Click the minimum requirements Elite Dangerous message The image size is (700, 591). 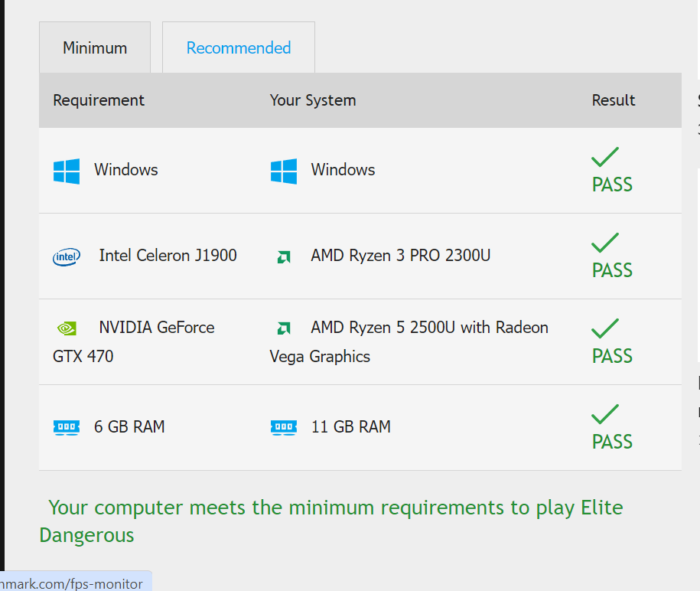(331, 521)
